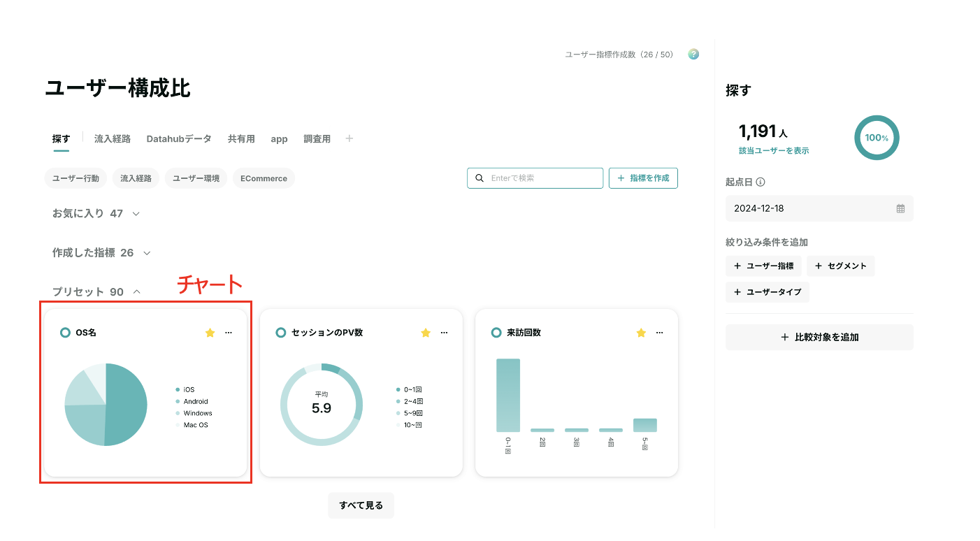Click the Windows legend item
The width and height of the screenshot is (980, 541).
(194, 413)
